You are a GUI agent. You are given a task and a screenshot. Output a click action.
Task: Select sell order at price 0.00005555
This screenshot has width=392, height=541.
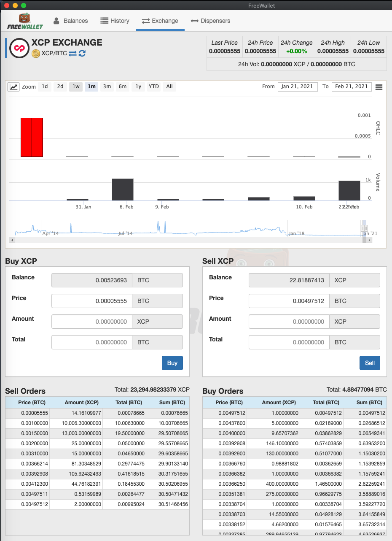click(97, 413)
